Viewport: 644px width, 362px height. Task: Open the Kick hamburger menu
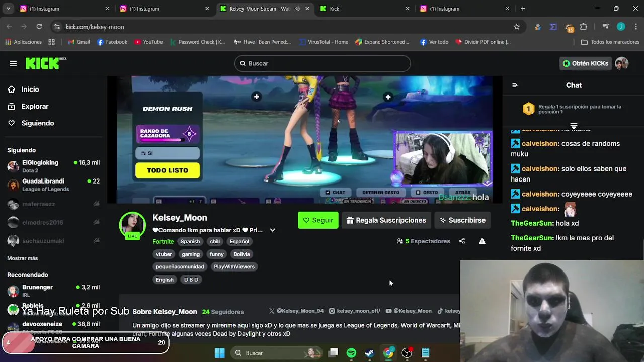(x=13, y=63)
